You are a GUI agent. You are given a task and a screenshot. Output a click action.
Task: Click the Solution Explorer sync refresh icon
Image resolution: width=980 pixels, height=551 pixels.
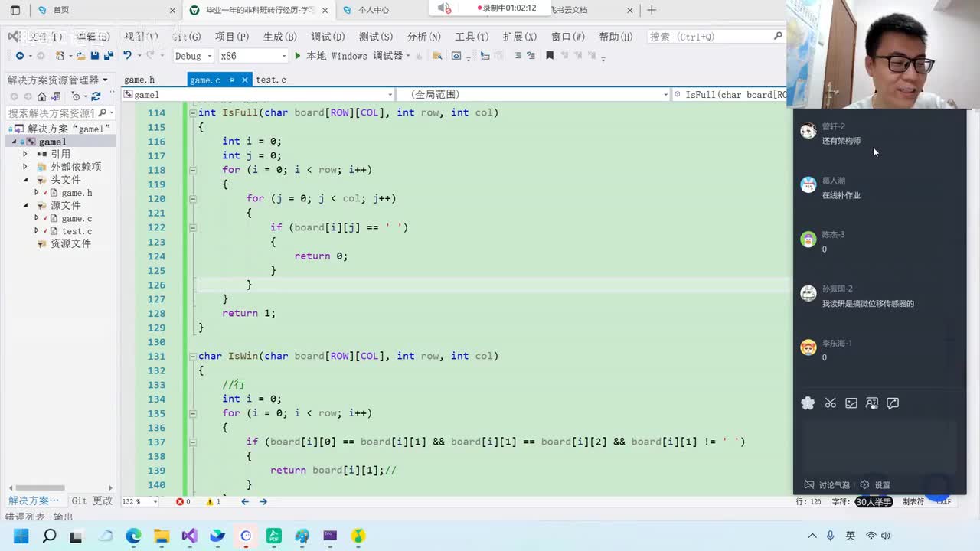click(96, 96)
